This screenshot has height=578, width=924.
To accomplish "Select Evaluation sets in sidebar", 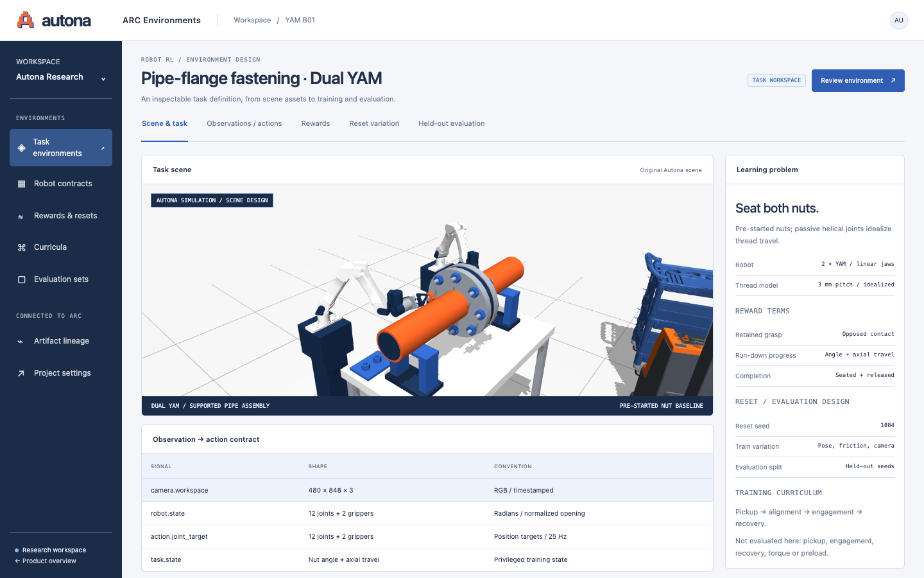I will [x=61, y=279].
